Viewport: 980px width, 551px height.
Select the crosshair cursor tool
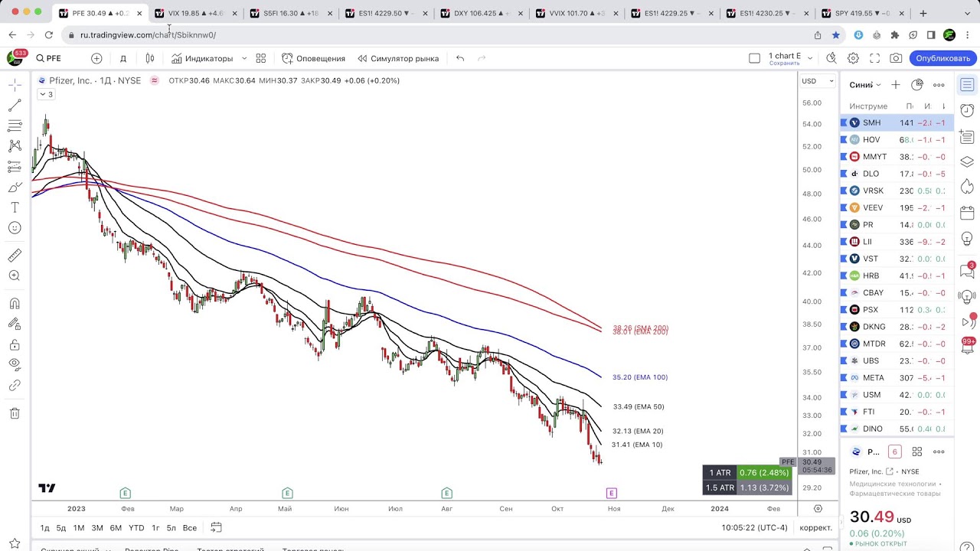click(15, 86)
